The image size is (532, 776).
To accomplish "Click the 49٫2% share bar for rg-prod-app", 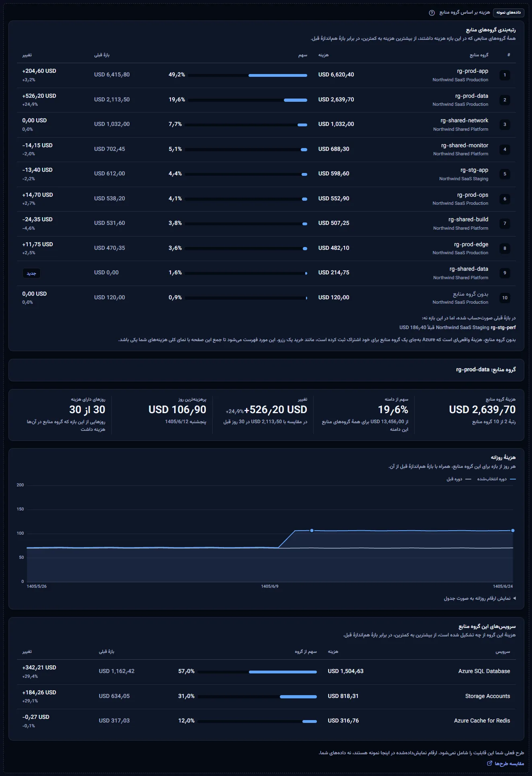I will point(248,75).
